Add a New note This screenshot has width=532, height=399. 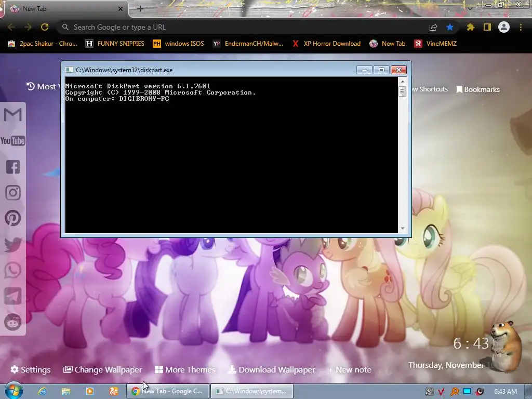(x=350, y=369)
